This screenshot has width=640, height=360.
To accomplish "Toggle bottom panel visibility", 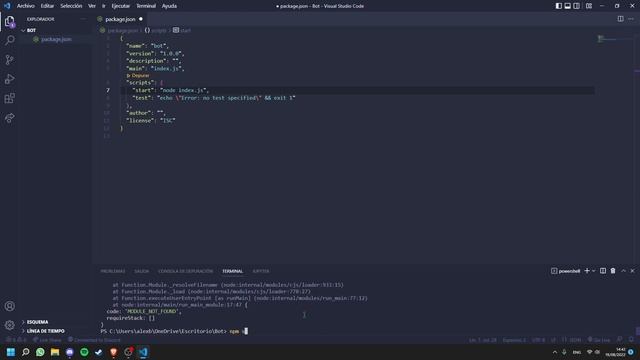I will point(568,6).
